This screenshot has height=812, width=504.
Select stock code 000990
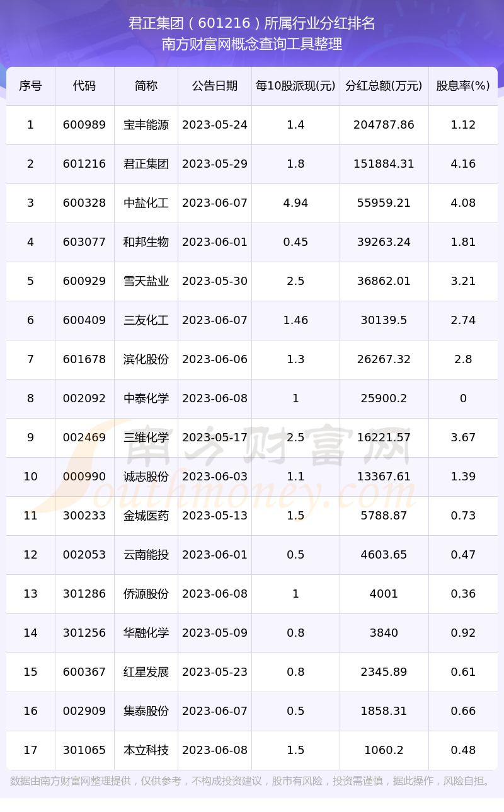(x=84, y=477)
